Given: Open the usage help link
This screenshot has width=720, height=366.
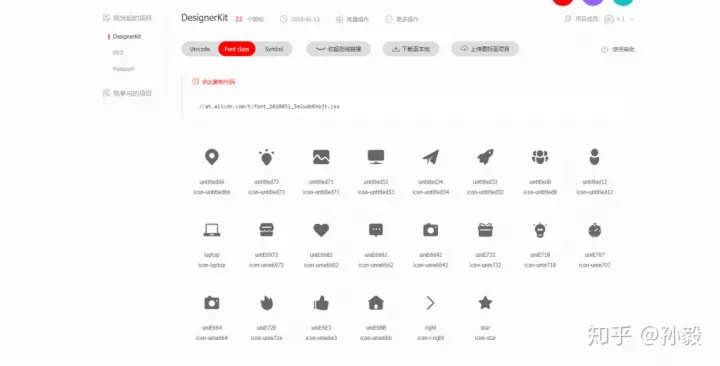Looking at the screenshot, I should (x=618, y=49).
